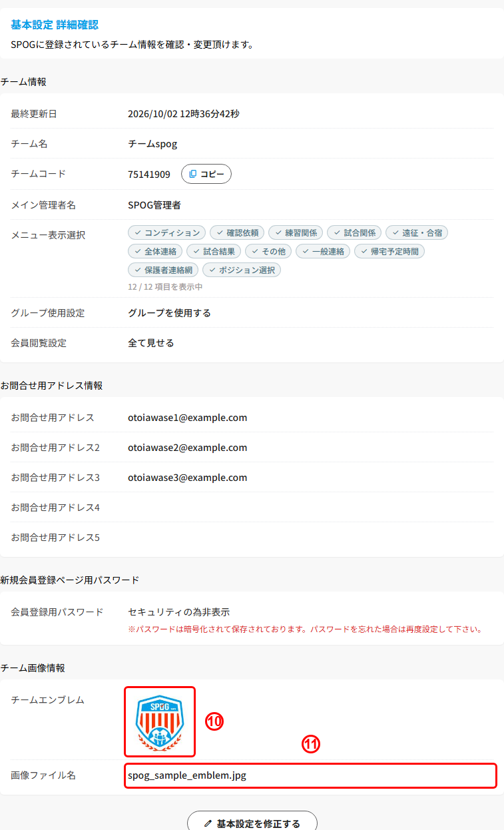504x830 pixels.
Task: Select the 練習関係 menu chip
Action: 296,232
